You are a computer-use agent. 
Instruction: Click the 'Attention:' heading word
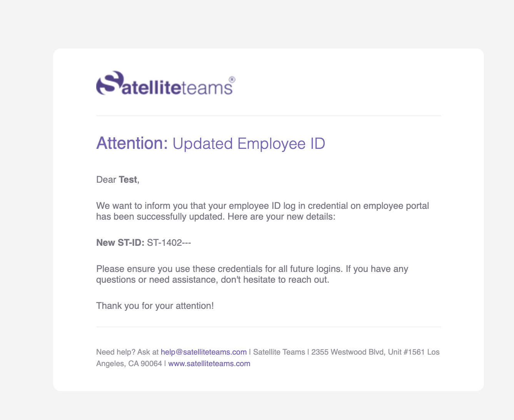[132, 143]
